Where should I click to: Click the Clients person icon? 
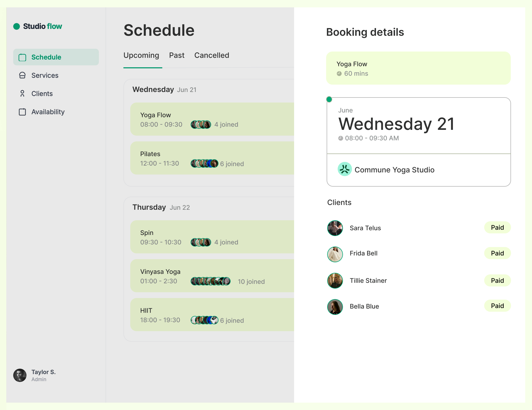[x=22, y=94]
